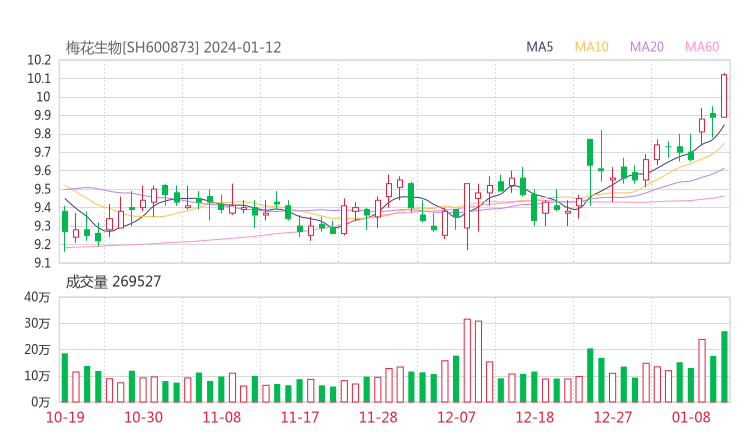Click the 01-08 date axis label
Image resolution: width=740 pixels, height=440 pixels.
coord(691,417)
